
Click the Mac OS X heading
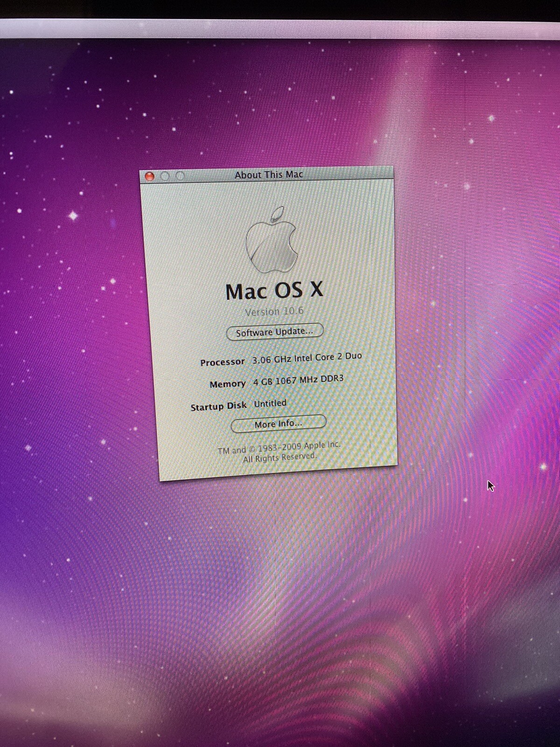274,290
